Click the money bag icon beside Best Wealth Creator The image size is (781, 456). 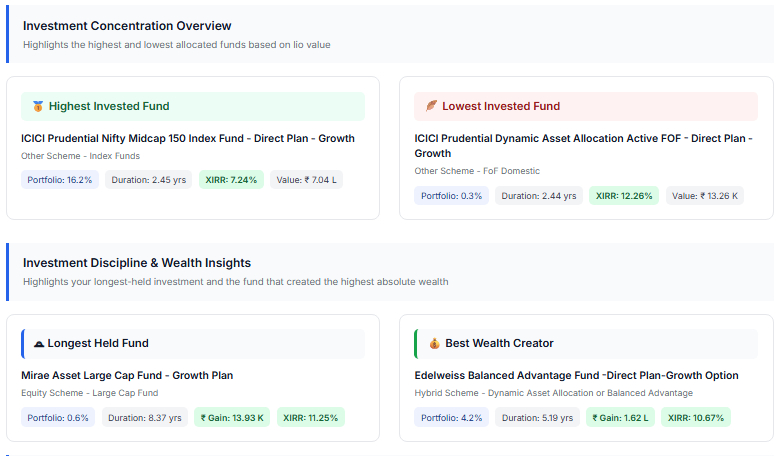pos(434,343)
